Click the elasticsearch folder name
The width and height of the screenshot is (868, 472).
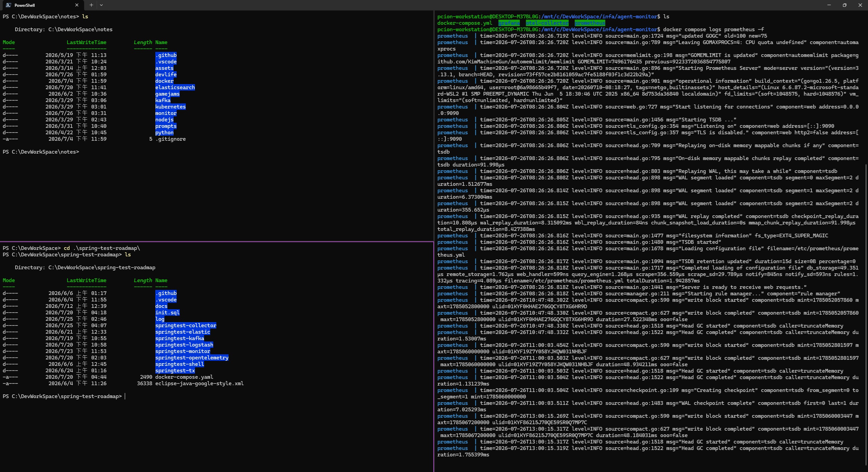coord(175,87)
